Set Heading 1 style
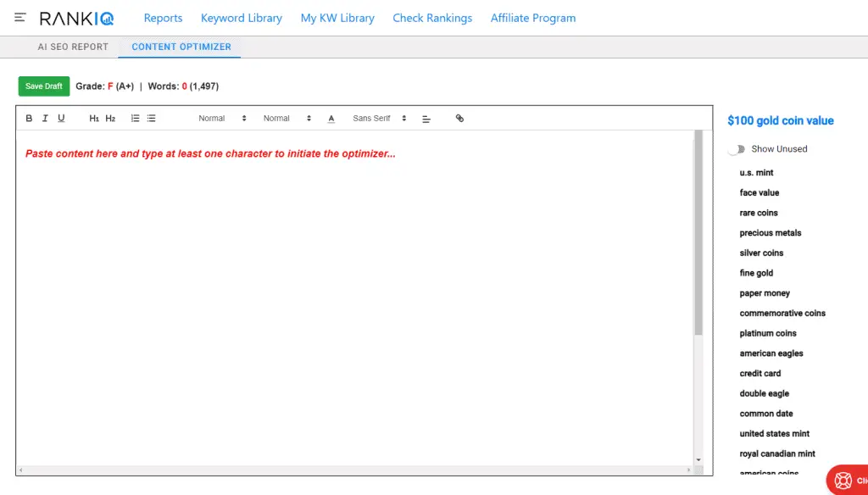This screenshot has height=495, width=868. coord(94,119)
